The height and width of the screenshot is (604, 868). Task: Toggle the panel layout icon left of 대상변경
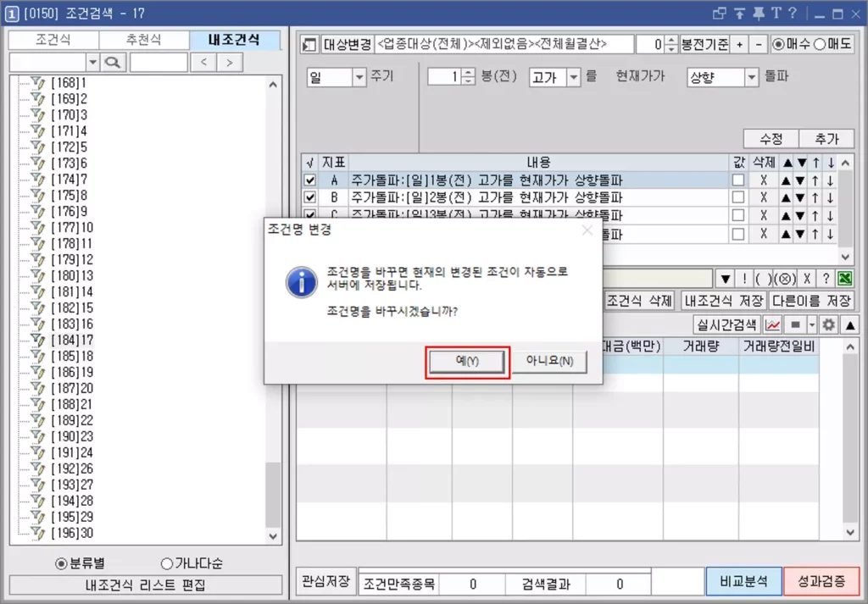[x=309, y=44]
